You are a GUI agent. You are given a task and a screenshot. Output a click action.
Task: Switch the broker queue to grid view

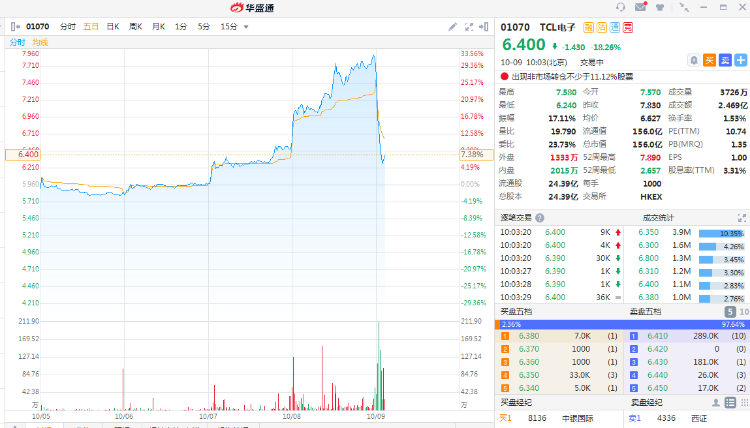pyautogui.click(x=745, y=403)
